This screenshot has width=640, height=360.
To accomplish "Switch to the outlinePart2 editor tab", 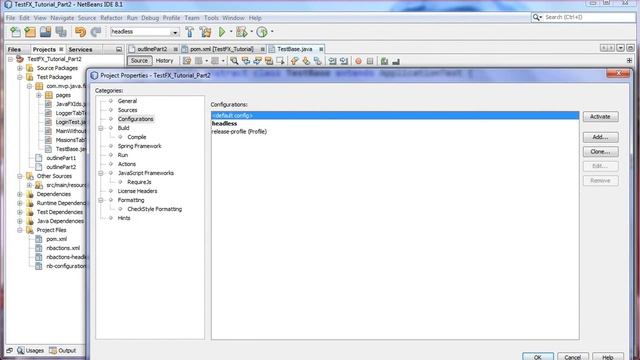I will tap(152, 49).
